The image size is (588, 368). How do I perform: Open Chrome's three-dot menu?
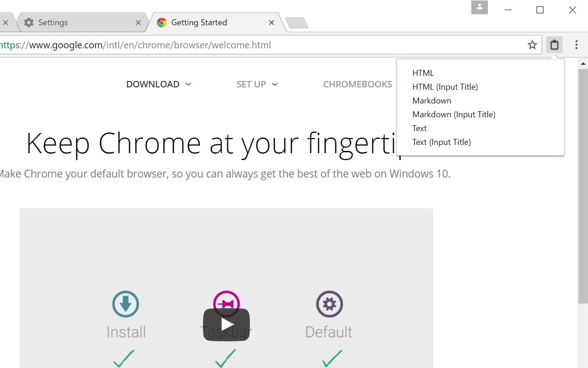[577, 45]
